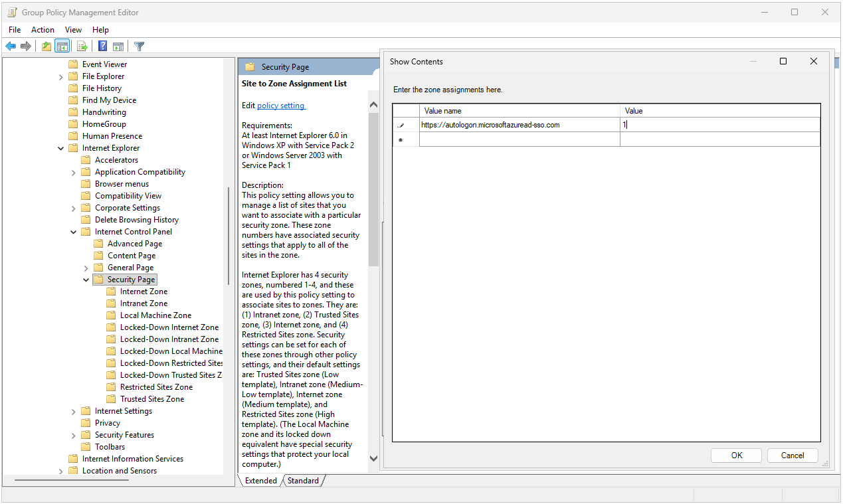Collapse the Internet Explorer node
This screenshot has width=843, height=504.
[61, 148]
